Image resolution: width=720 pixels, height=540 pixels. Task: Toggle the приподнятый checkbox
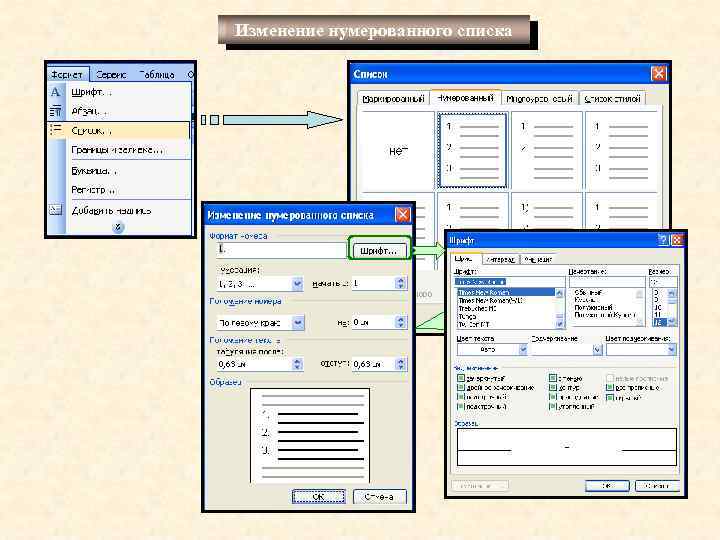click(x=553, y=397)
